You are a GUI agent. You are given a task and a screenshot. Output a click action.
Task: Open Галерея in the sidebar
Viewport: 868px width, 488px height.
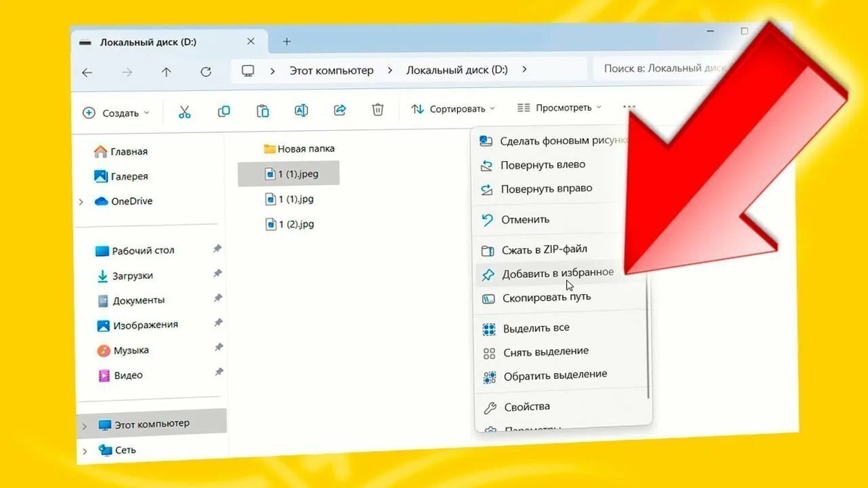[x=121, y=176]
